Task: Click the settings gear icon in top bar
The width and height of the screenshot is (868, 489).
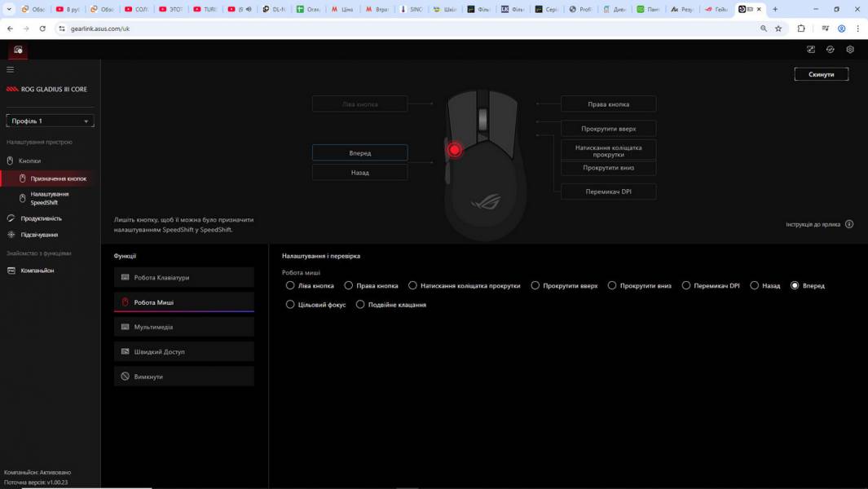Action: pos(850,50)
